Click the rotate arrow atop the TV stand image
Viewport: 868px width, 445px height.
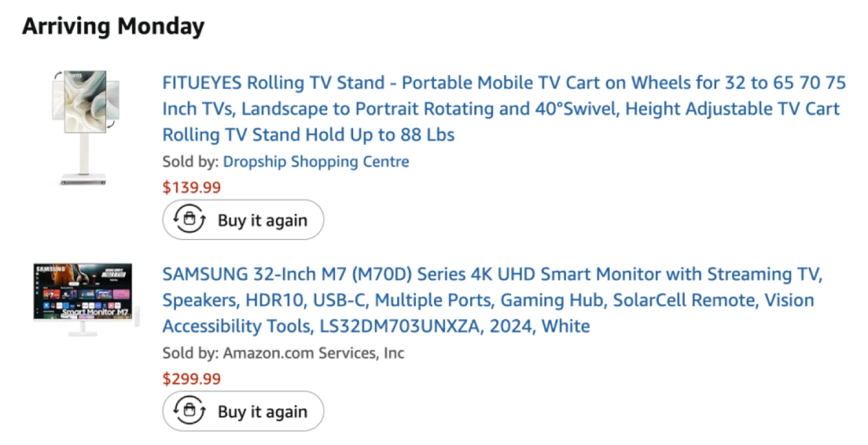[57, 75]
